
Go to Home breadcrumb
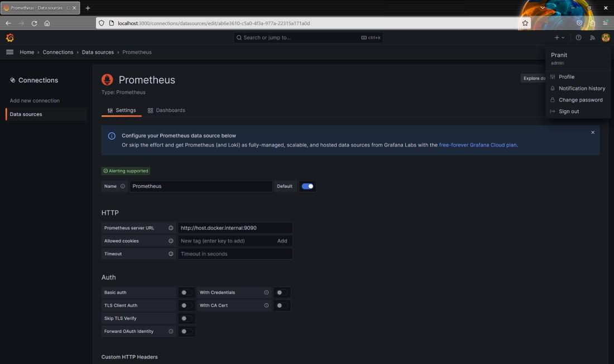click(27, 52)
